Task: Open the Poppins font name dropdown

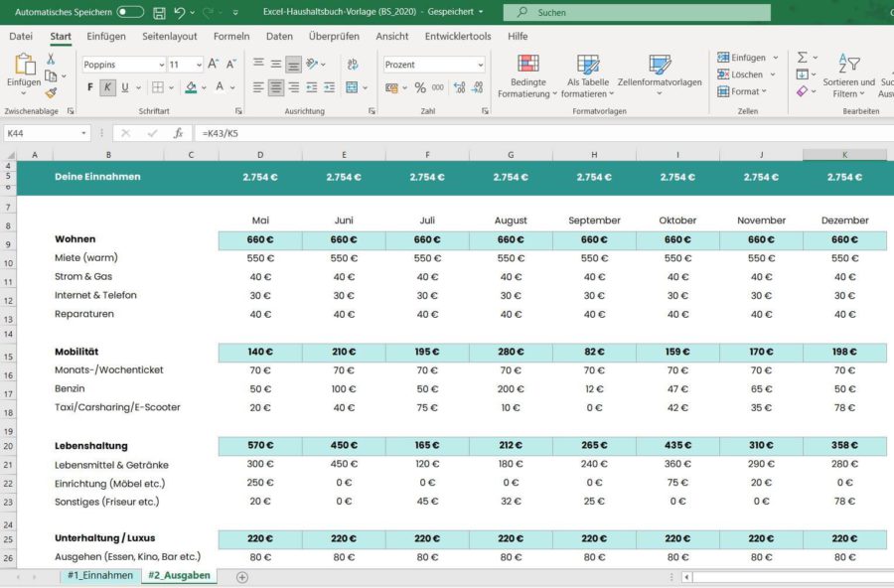Action: pos(162,65)
